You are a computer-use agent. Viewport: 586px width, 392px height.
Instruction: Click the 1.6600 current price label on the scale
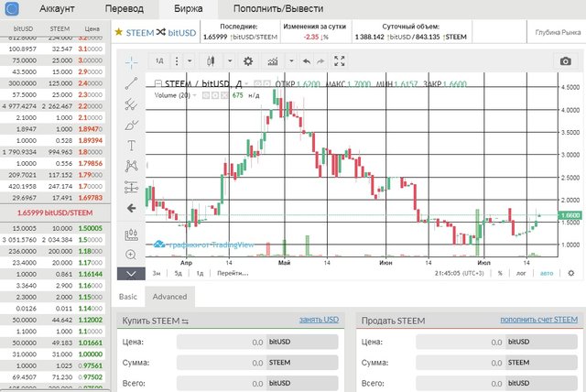(x=570, y=215)
